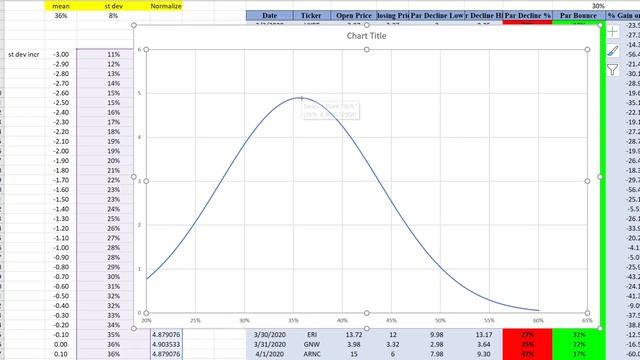Select the ARNC ticker cell
Viewport: 640px width, 360px height.
(311, 354)
